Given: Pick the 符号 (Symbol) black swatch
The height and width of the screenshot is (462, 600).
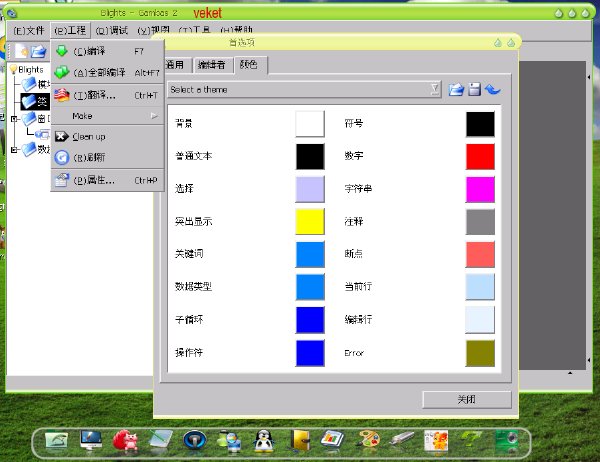Looking at the screenshot, I should [x=480, y=124].
